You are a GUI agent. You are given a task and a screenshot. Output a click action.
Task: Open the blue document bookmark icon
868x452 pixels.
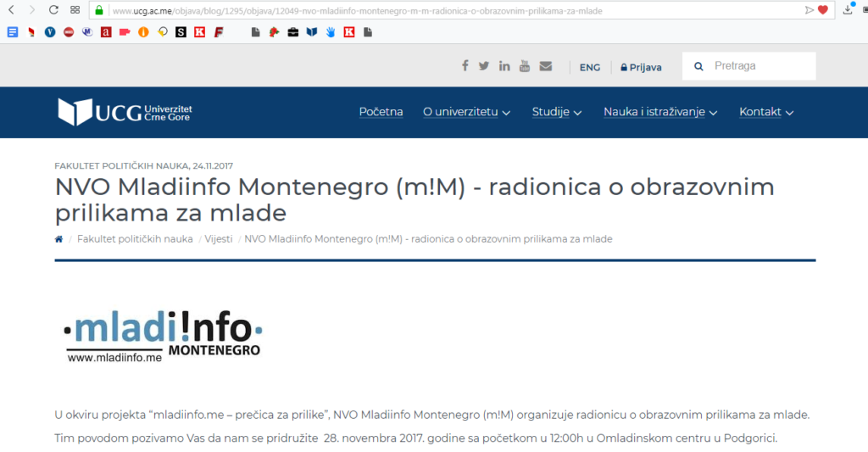click(x=13, y=32)
